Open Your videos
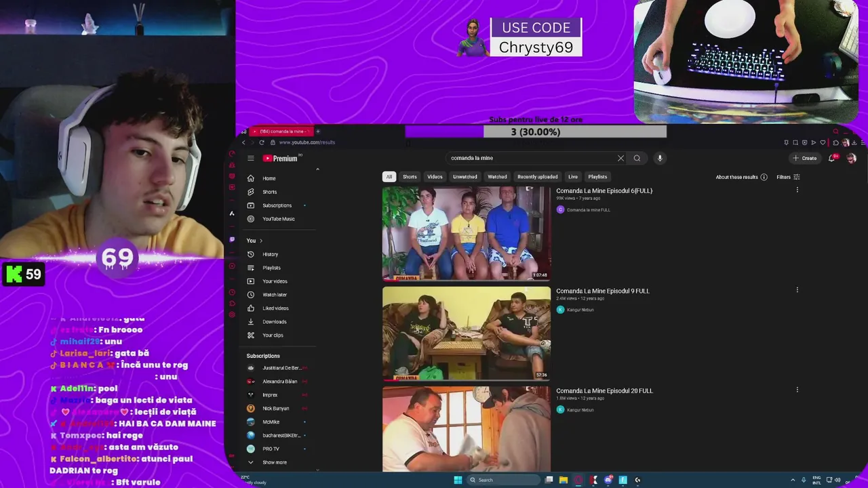Screen dimensions: 868x488 (275, 281)
